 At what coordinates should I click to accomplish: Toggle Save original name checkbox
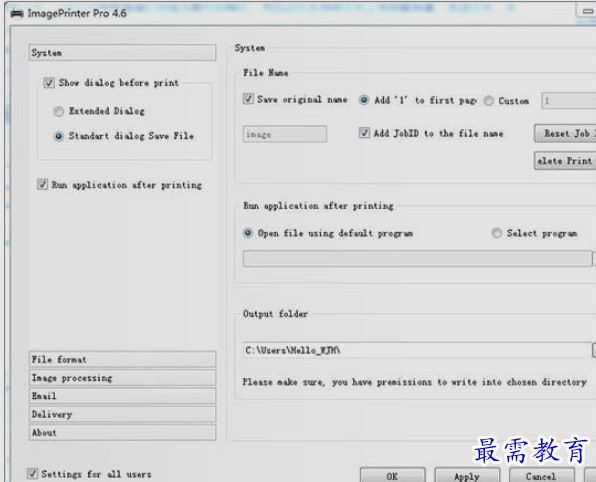(248, 99)
